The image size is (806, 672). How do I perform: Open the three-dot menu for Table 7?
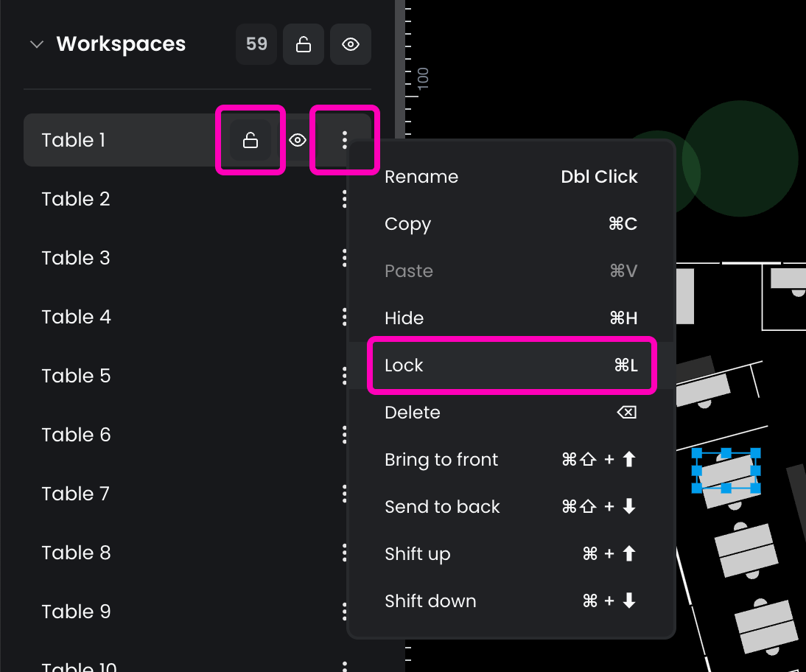[x=343, y=494]
